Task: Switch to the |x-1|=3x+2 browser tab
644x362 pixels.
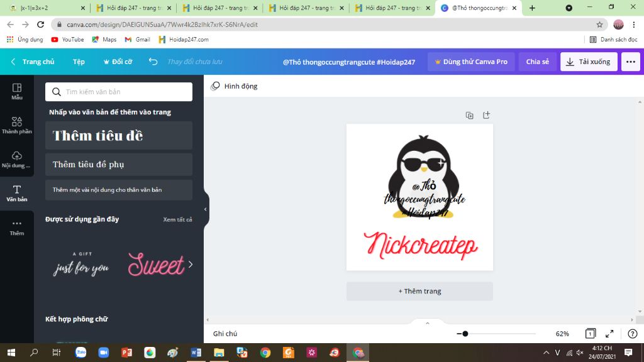Action: pos(47,8)
